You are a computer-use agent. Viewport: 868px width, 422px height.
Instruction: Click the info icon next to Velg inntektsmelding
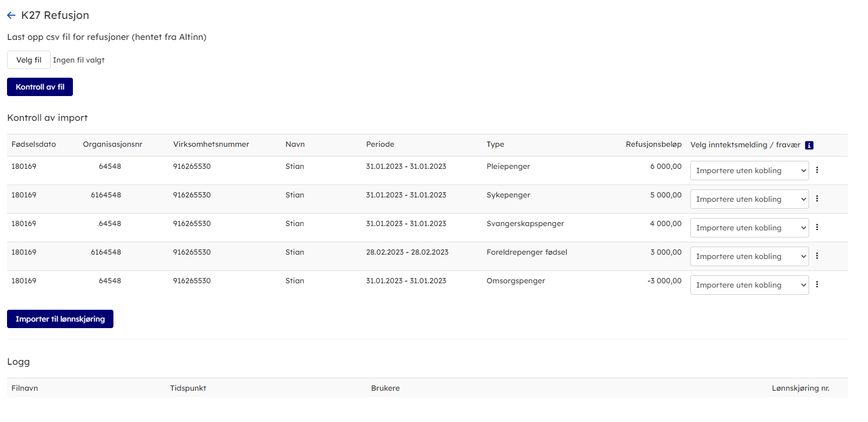tap(809, 145)
